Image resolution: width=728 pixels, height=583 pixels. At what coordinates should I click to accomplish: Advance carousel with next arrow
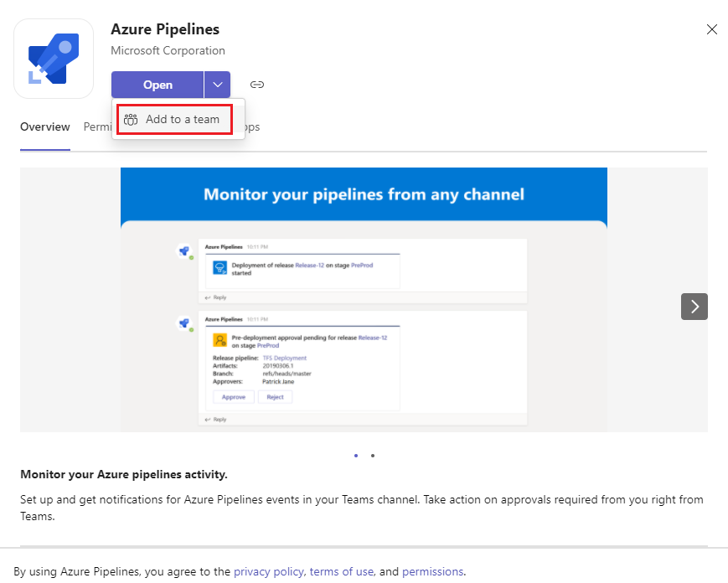coord(694,307)
